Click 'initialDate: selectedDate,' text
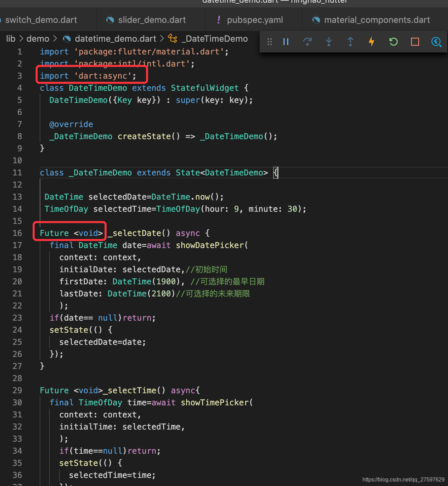 [122, 270]
